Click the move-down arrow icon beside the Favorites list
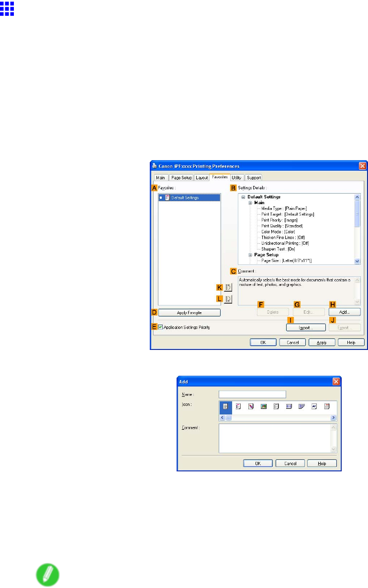This screenshot has width=368, height=588. [x=229, y=299]
